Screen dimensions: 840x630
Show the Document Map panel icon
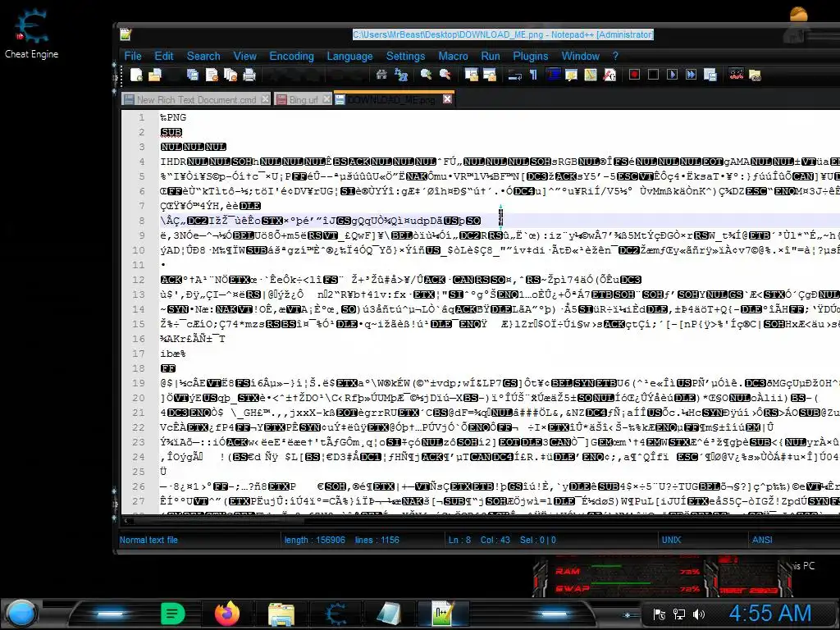591,75
